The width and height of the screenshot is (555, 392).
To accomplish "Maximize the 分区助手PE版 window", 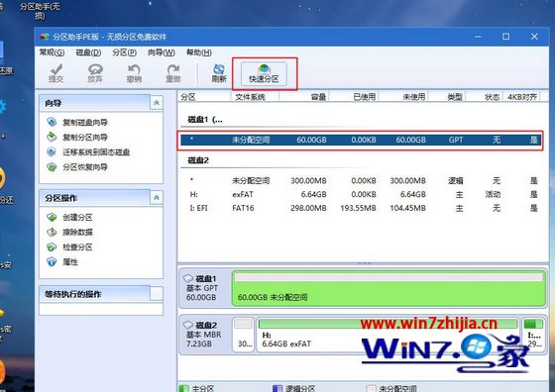I will [x=505, y=37].
